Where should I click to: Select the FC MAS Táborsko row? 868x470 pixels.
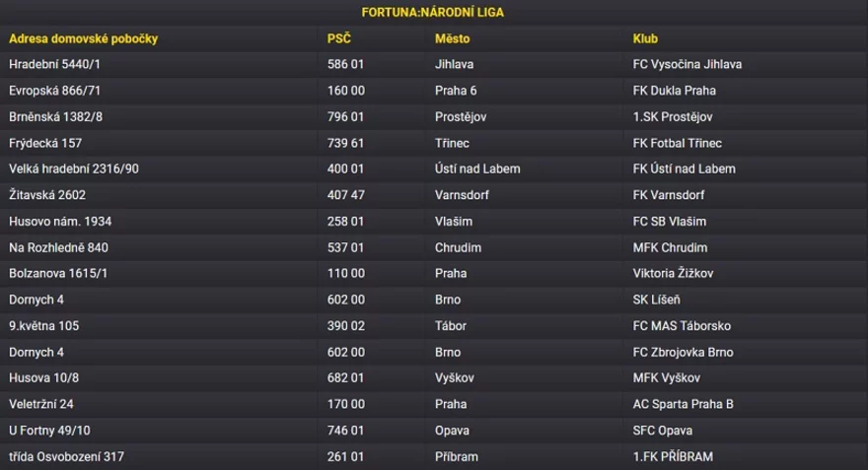tap(434, 326)
